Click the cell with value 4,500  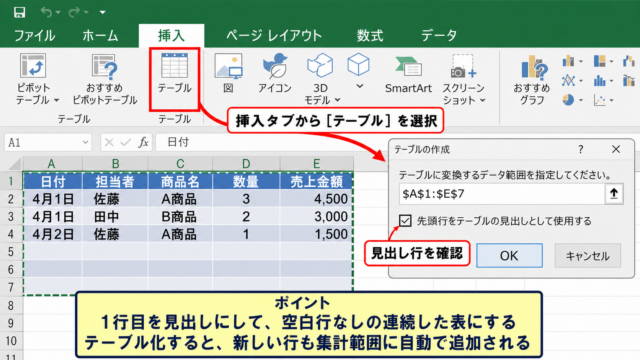point(316,199)
